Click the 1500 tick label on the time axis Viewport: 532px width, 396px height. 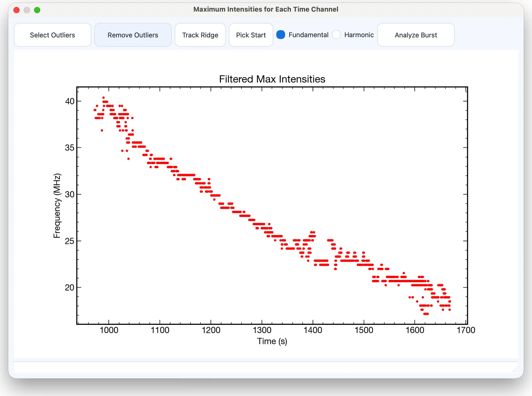click(364, 330)
